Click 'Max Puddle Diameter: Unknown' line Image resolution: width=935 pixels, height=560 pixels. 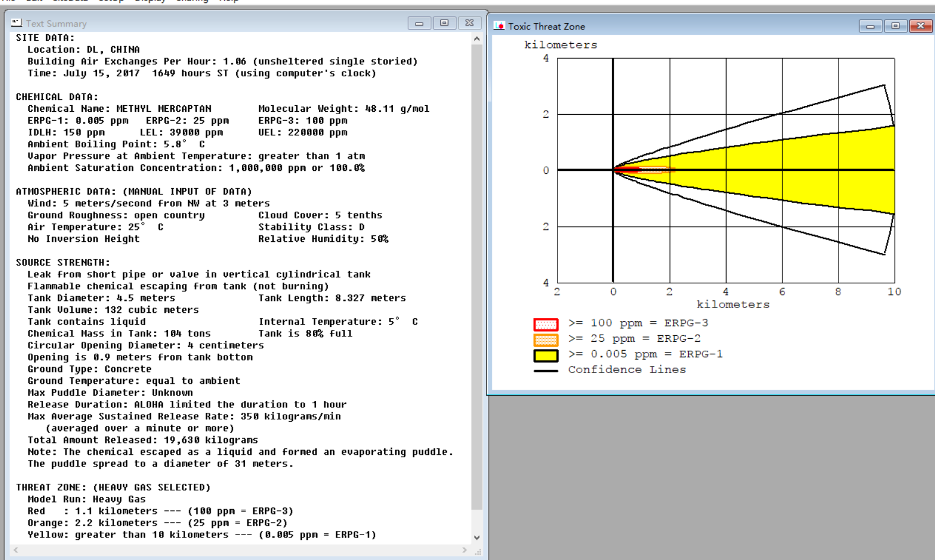[110, 393]
